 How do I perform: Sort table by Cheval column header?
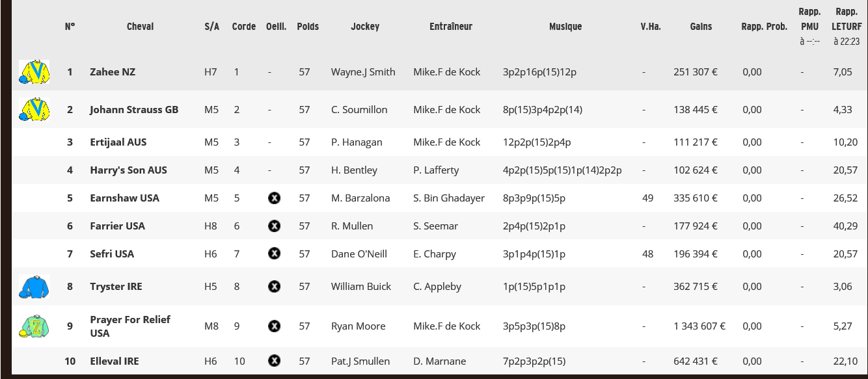(141, 27)
